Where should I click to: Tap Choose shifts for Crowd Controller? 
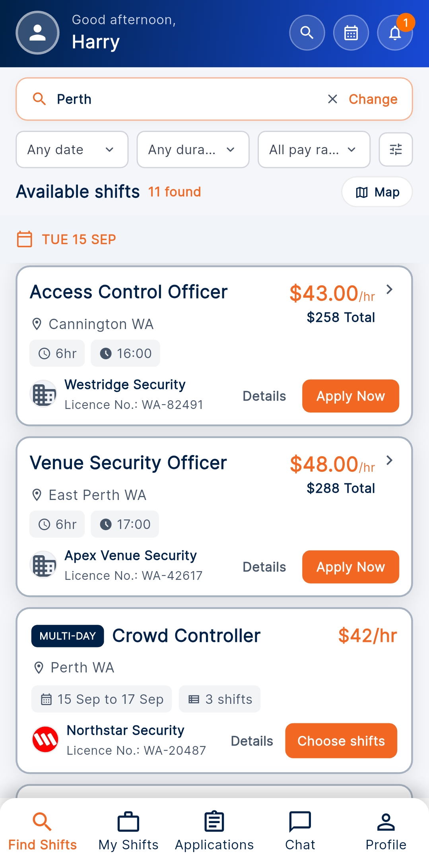[x=341, y=741]
